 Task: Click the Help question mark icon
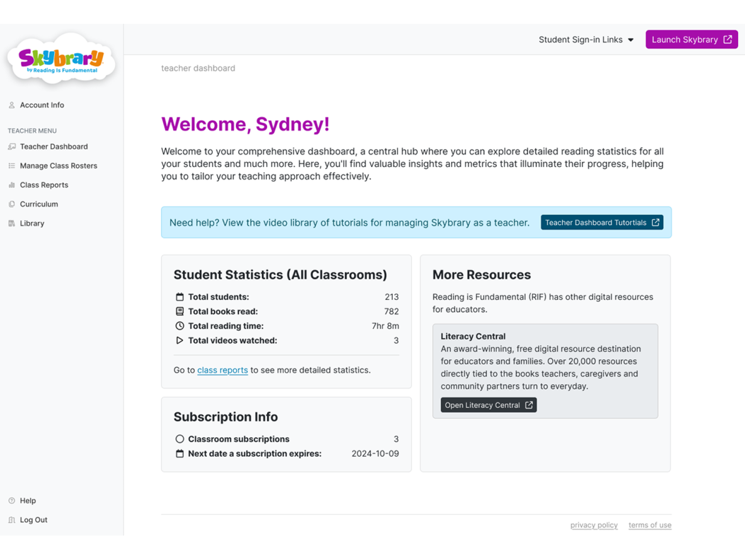coord(11,500)
